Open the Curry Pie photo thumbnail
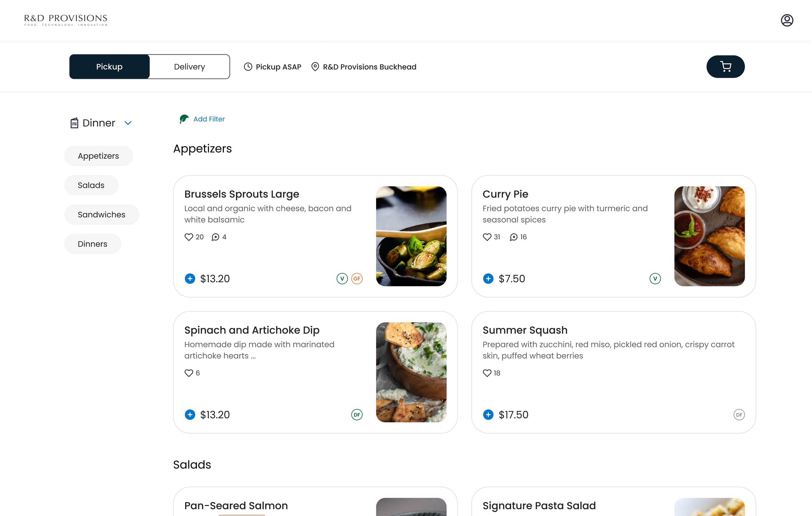 709,236
